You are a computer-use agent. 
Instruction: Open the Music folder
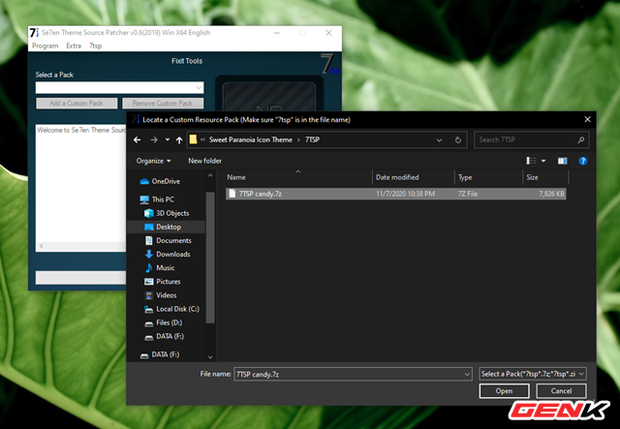(x=165, y=268)
